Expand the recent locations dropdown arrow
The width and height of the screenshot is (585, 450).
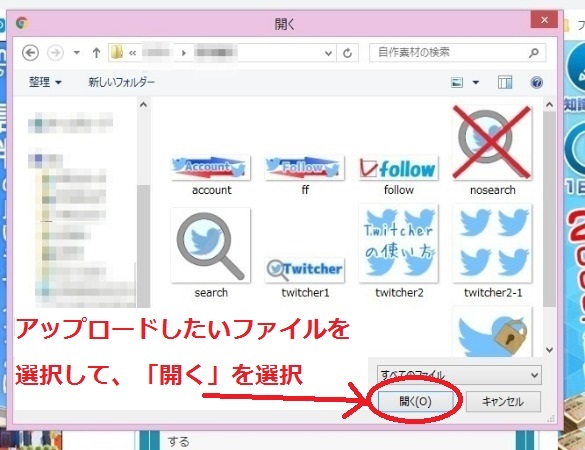pyautogui.click(x=76, y=53)
